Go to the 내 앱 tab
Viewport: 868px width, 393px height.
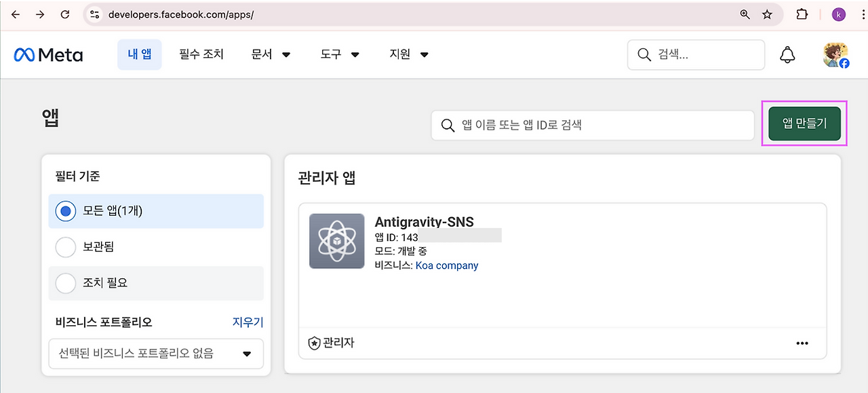pyautogui.click(x=140, y=54)
